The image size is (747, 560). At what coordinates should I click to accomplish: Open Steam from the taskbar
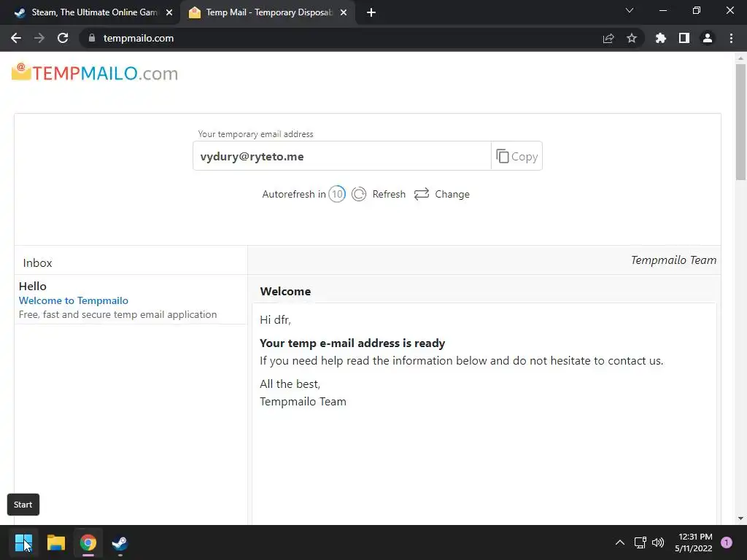pyautogui.click(x=120, y=542)
